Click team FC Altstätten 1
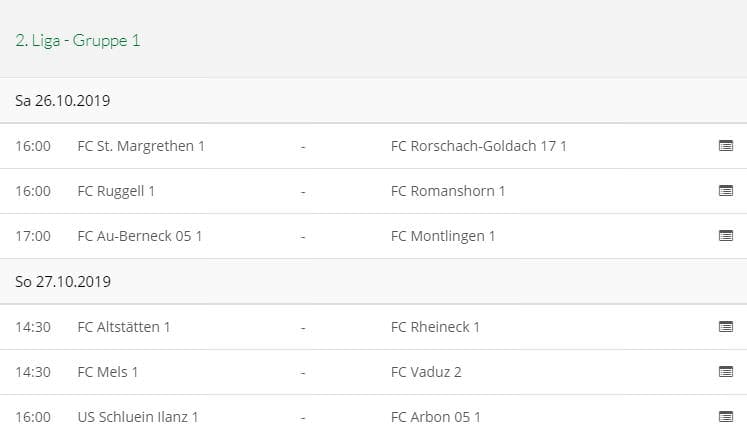 pyautogui.click(x=124, y=327)
